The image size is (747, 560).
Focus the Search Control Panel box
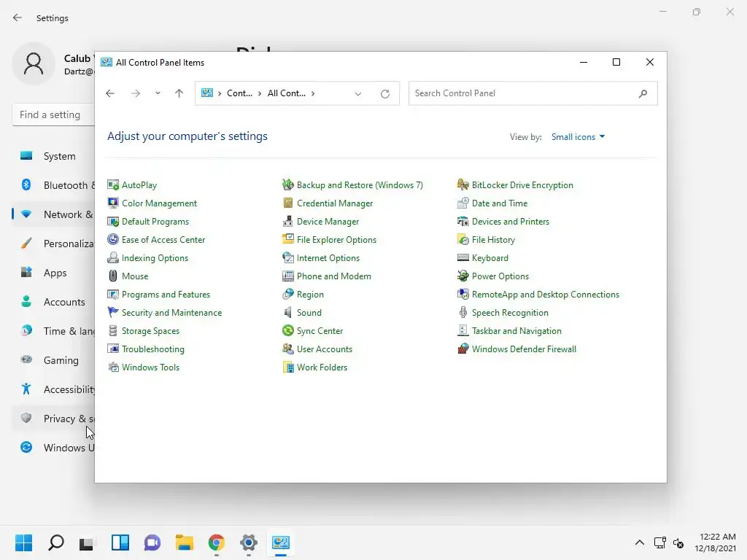point(533,93)
